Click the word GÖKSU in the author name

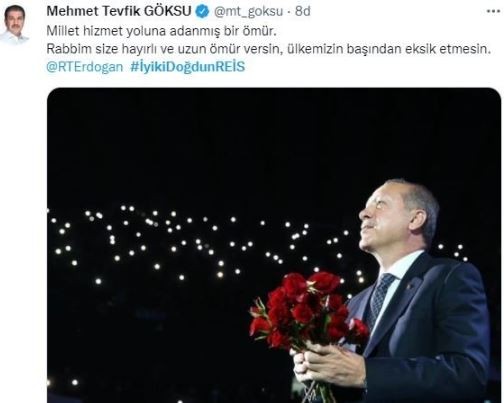pyautogui.click(x=168, y=11)
